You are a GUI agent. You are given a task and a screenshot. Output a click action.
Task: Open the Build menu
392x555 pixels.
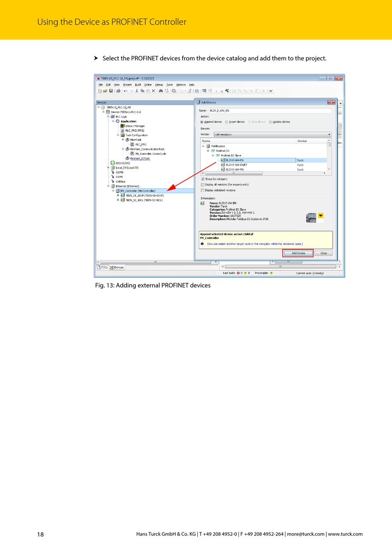138,85
